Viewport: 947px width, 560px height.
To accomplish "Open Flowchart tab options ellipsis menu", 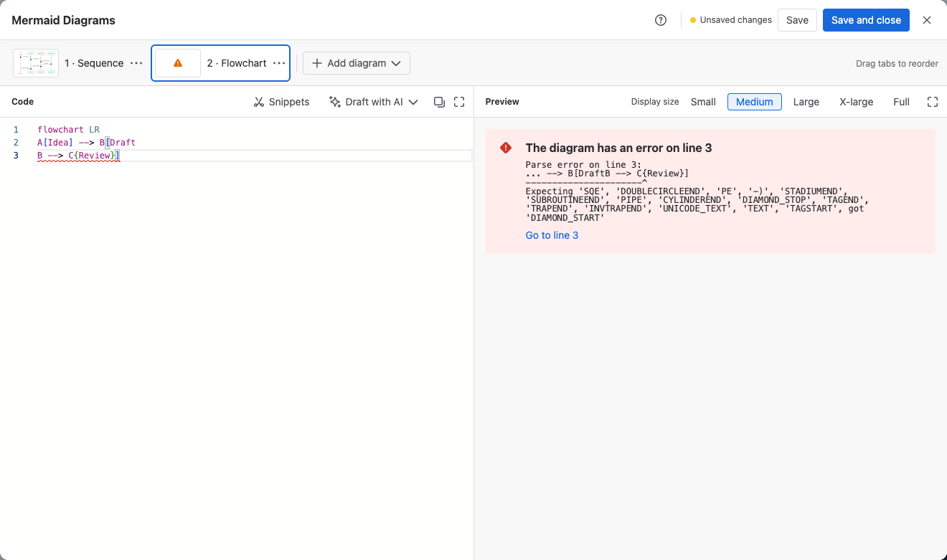I will pos(279,63).
